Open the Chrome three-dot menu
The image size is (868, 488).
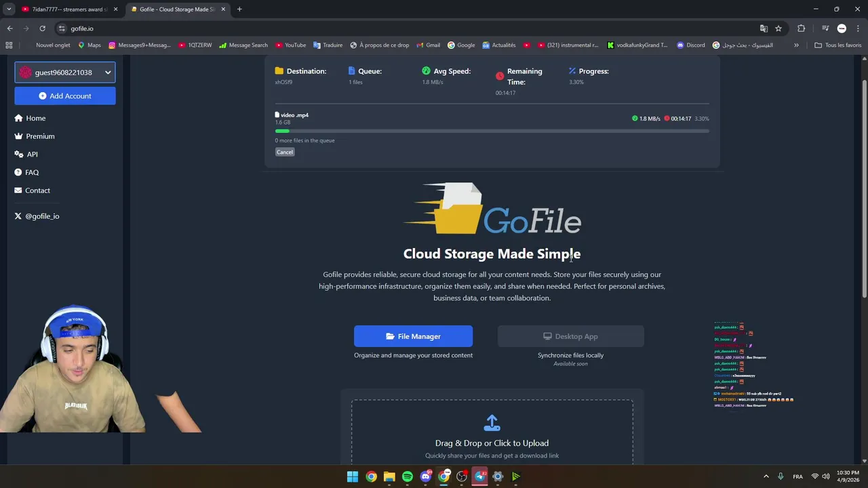tap(858, 28)
